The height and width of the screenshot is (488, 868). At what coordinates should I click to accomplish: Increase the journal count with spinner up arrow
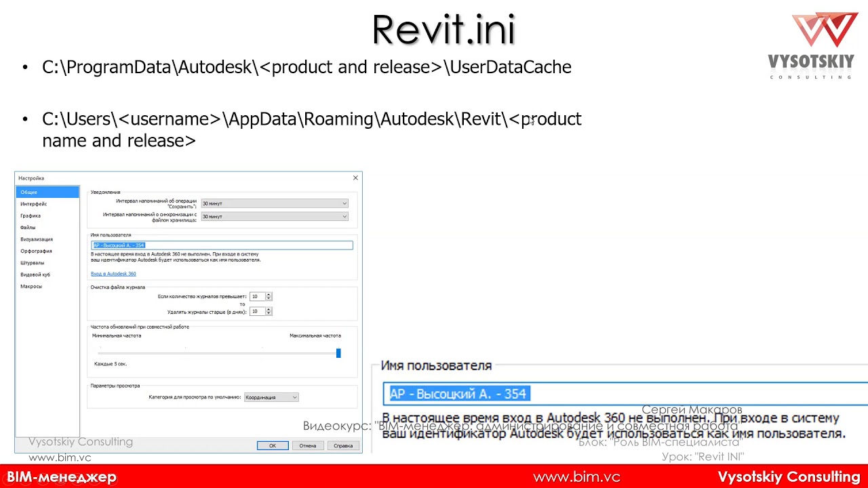coord(269,294)
